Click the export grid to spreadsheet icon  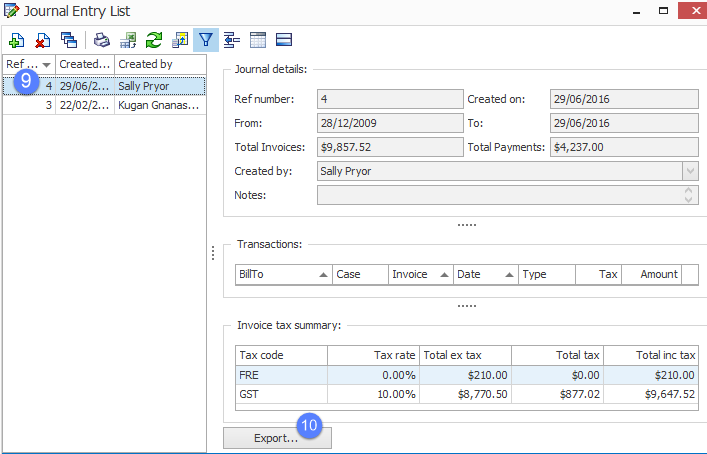[128, 40]
